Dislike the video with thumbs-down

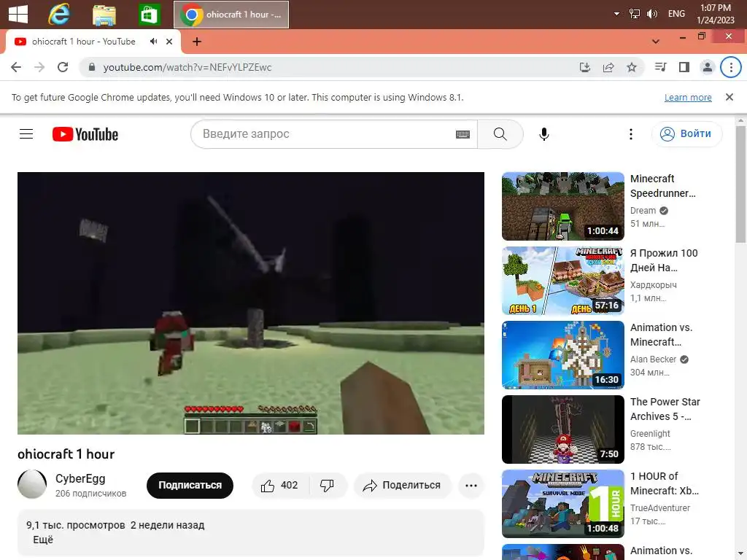328,485
